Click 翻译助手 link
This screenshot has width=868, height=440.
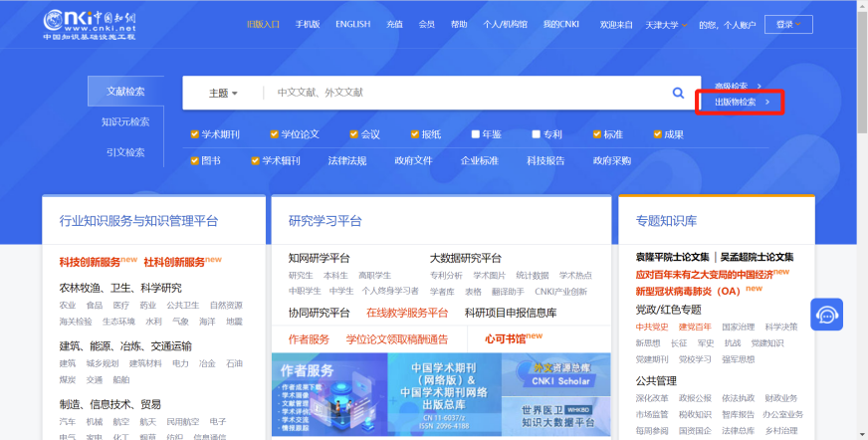click(x=508, y=291)
